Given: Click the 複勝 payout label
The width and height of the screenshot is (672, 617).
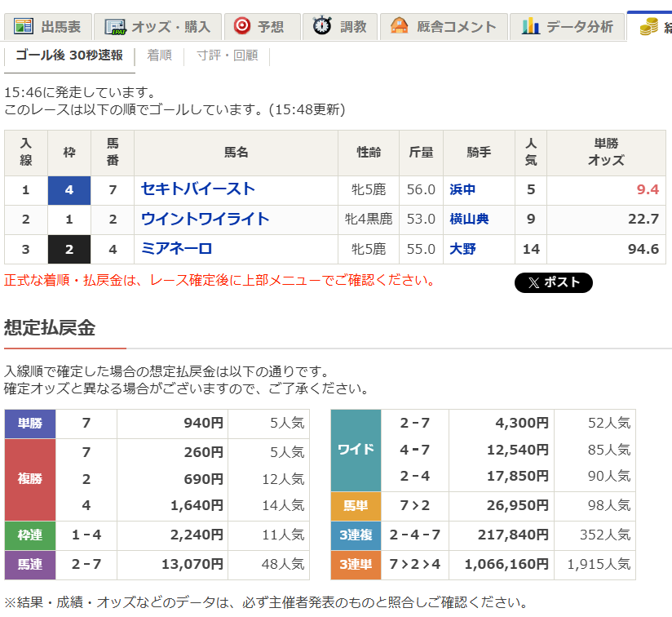Looking at the screenshot, I should tap(30, 479).
